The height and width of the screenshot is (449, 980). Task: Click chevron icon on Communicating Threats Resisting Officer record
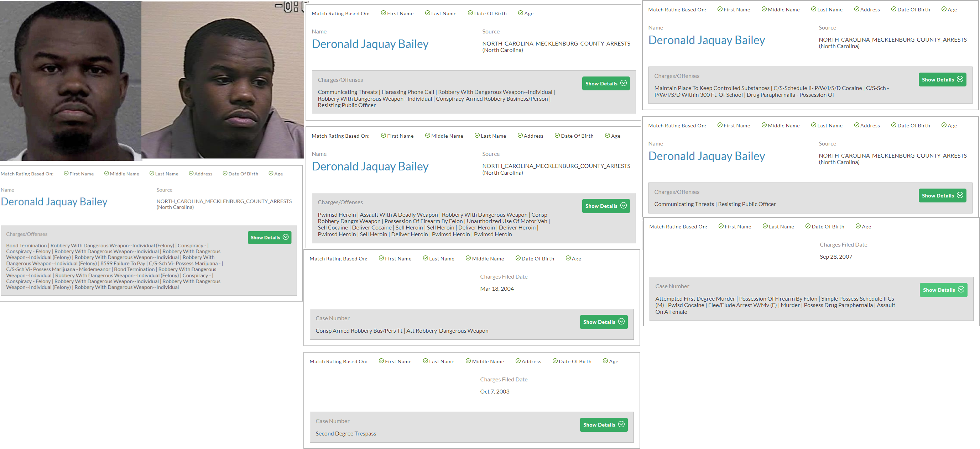click(x=960, y=195)
